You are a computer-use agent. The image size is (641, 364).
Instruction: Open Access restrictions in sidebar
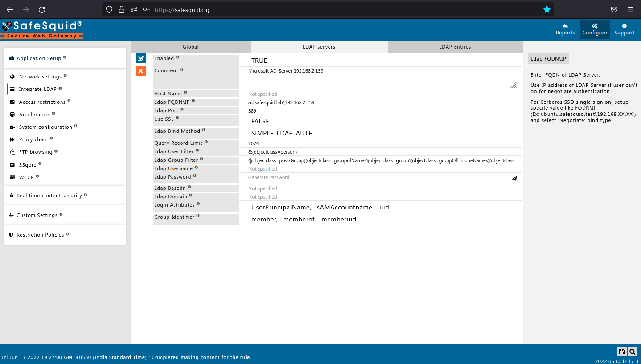click(x=42, y=102)
